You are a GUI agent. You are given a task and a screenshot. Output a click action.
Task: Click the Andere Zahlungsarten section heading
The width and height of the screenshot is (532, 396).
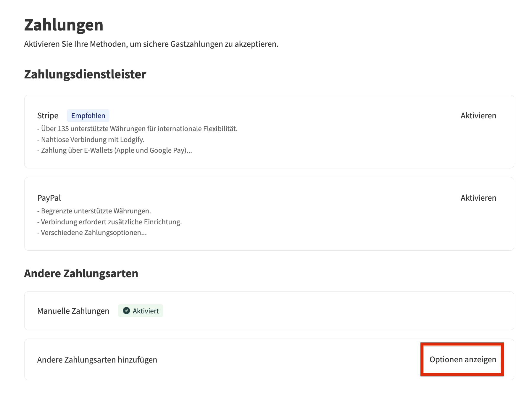point(81,273)
